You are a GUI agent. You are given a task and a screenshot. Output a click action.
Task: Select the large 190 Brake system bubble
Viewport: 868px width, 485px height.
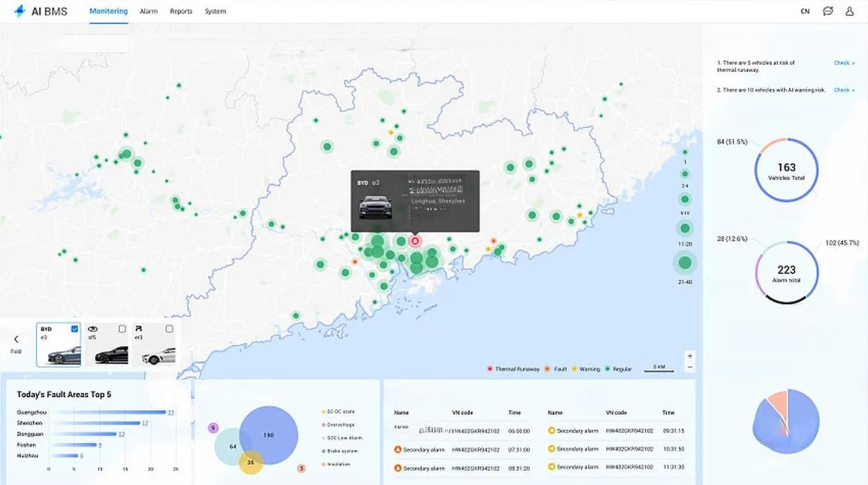[268, 435]
